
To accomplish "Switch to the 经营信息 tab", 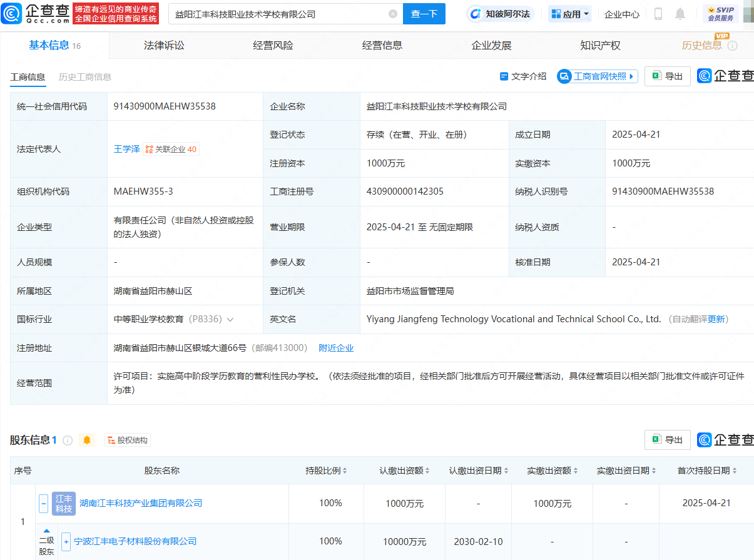I will click(382, 45).
